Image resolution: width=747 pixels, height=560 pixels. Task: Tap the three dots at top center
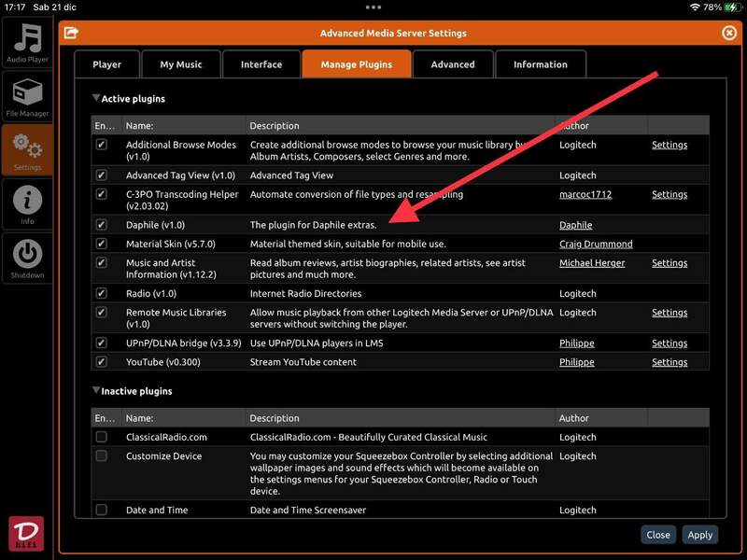point(373,7)
